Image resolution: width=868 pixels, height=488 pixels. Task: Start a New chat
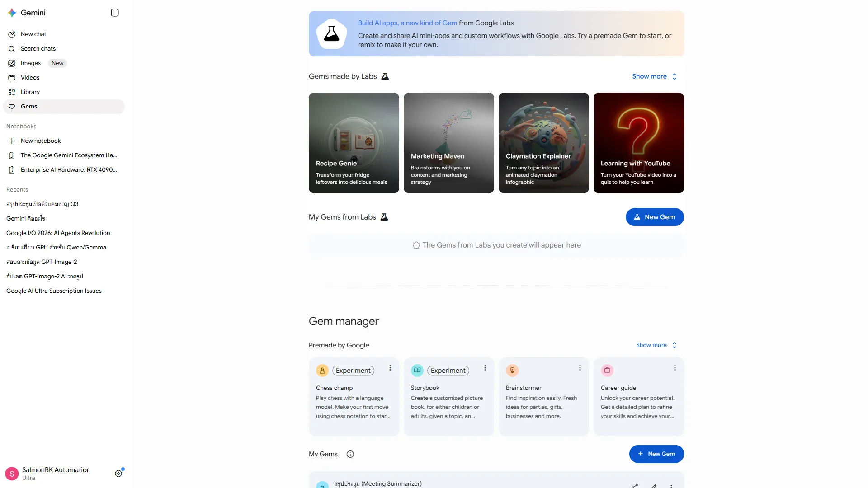coord(63,34)
